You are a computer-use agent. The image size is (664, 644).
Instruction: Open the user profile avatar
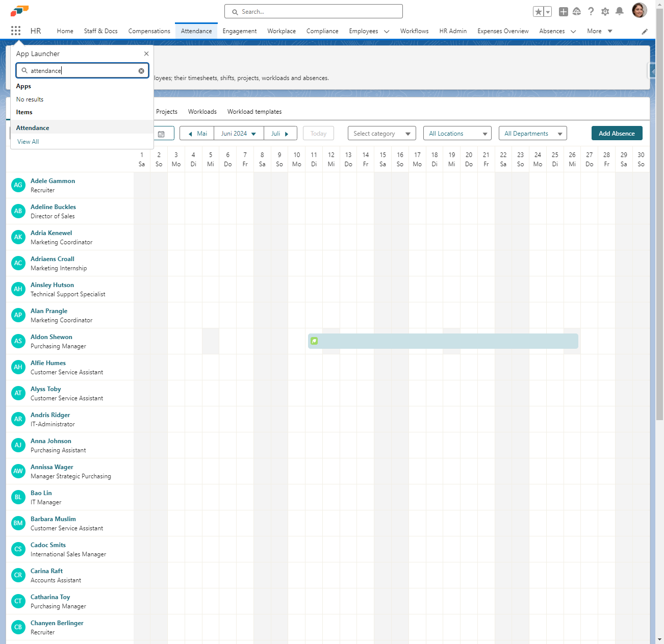[639, 10]
